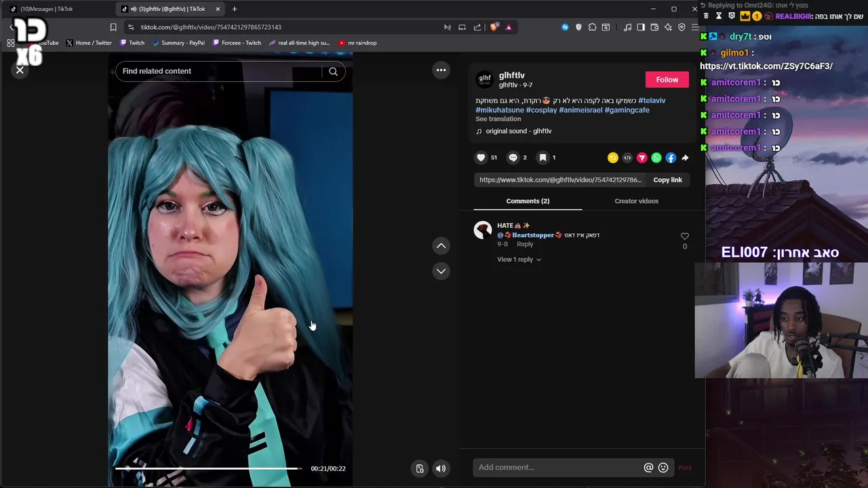The height and width of the screenshot is (488, 868).
Task: Click TikTok link in stream chat
Action: [766, 66]
